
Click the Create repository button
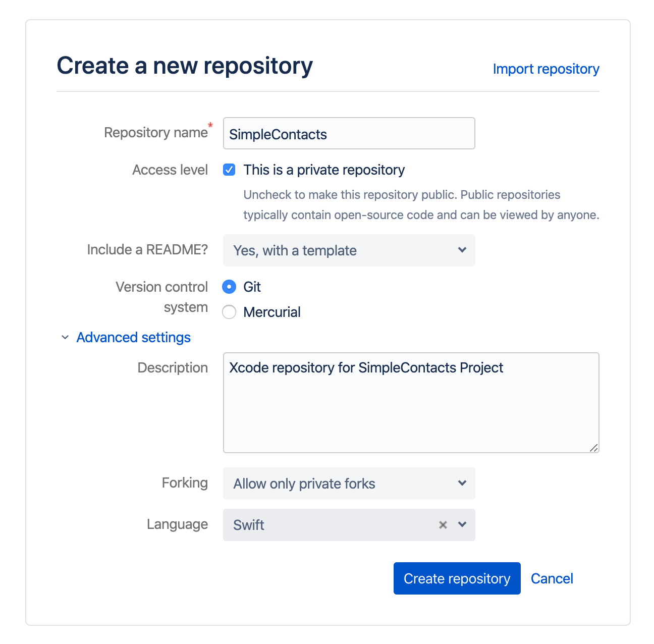(x=457, y=578)
